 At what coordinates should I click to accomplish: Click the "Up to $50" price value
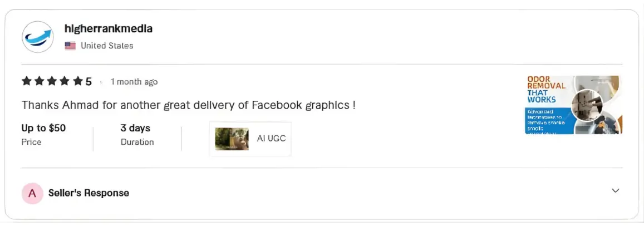click(43, 128)
